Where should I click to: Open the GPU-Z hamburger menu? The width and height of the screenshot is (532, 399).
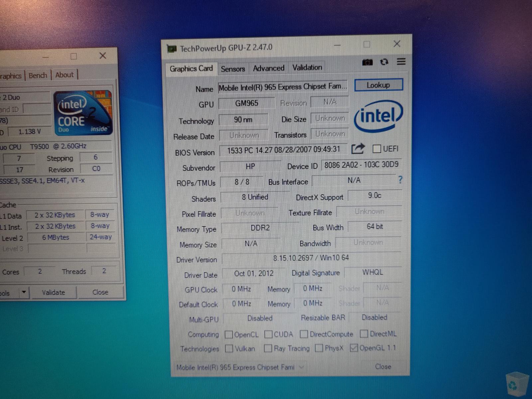(401, 62)
